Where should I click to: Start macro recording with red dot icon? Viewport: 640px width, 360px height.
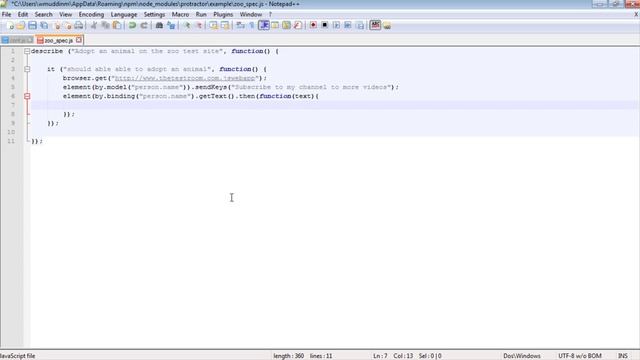coord(313,26)
